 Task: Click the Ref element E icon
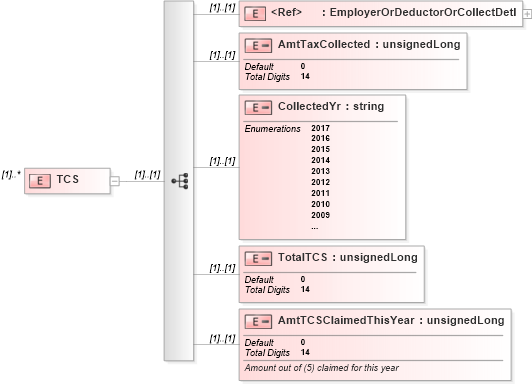pyautogui.click(x=255, y=14)
